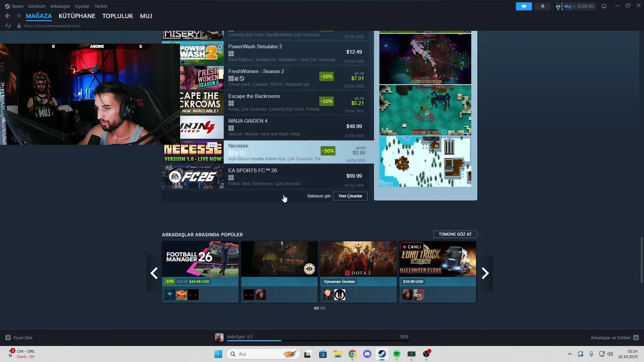The image size is (644, 362).
Task: Open the Dota 2 card
Action: (359, 271)
